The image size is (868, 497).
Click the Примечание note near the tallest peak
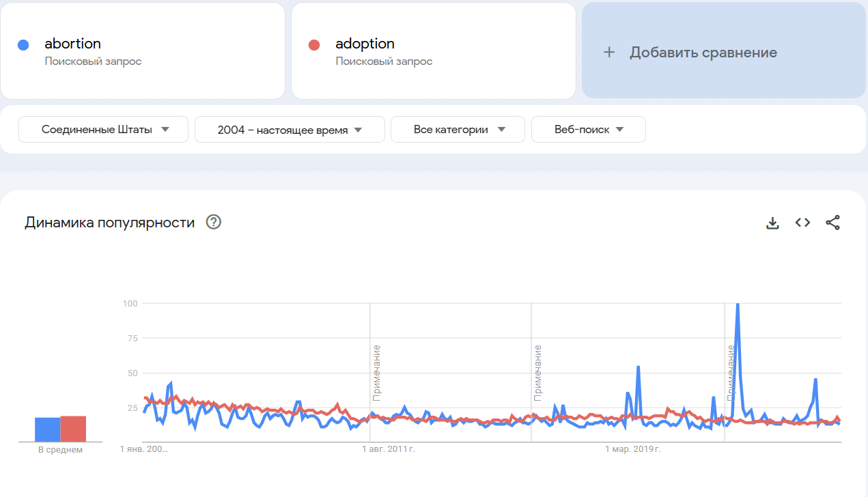tap(731, 373)
